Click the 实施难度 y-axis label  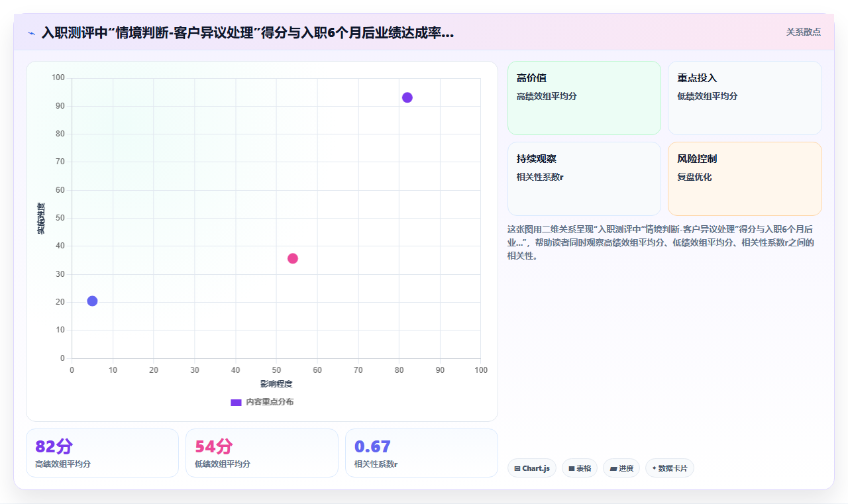[x=41, y=219]
